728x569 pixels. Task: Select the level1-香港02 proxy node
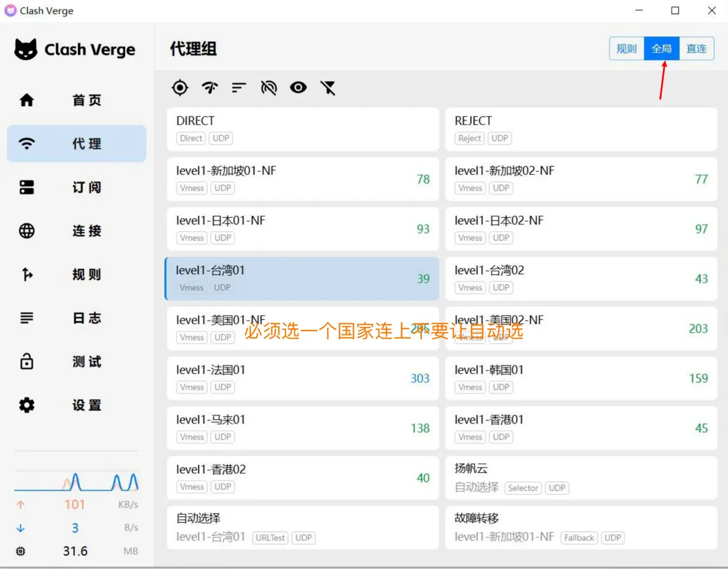click(x=303, y=477)
